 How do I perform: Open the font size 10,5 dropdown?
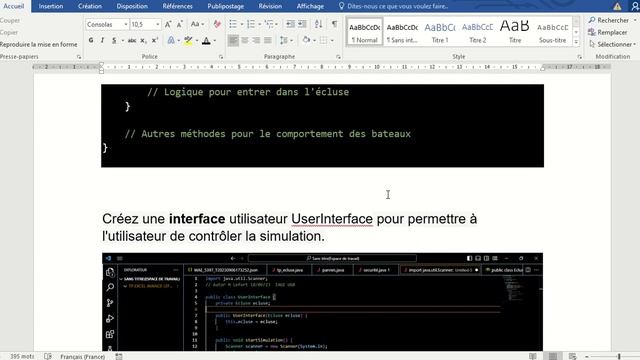click(x=158, y=24)
